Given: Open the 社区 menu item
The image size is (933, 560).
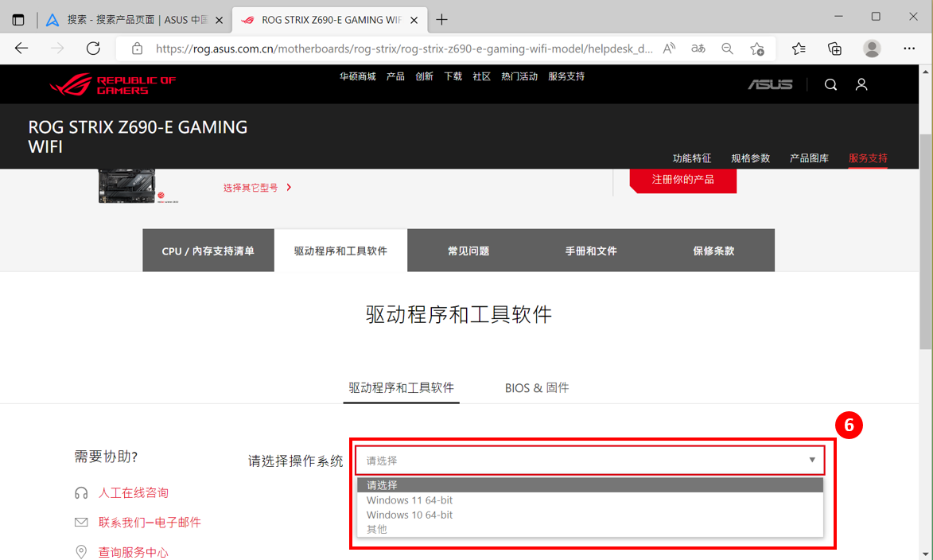Looking at the screenshot, I should (x=481, y=76).
